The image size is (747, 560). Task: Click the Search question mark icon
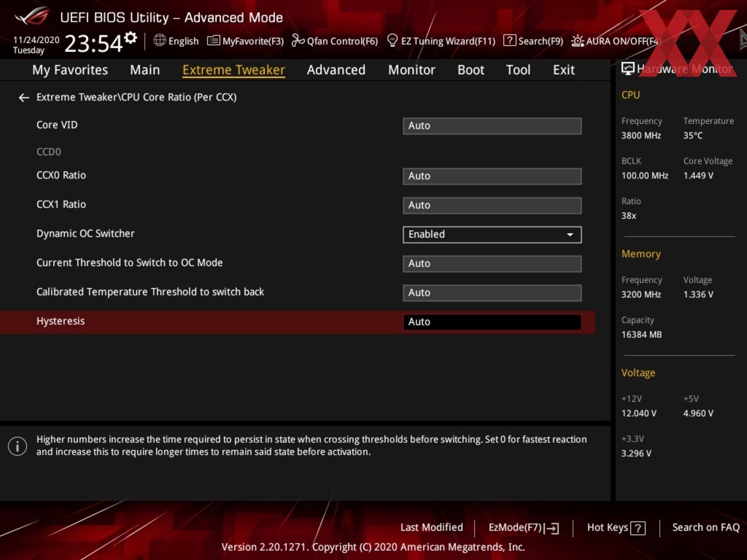click(510, 40)
